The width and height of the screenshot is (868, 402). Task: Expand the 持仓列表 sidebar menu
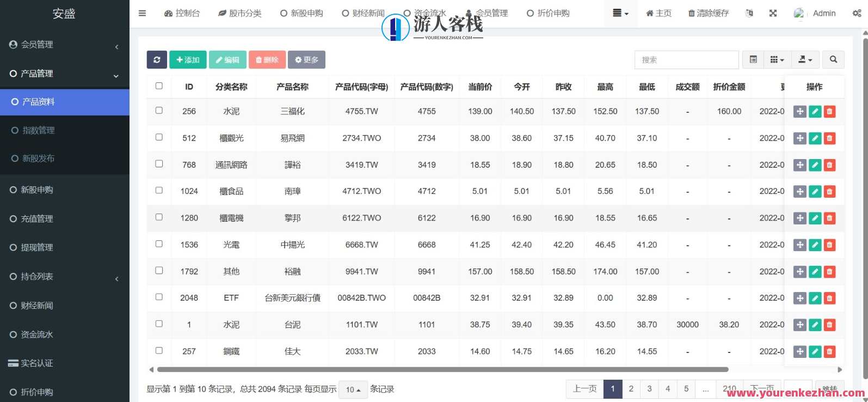tap(65, 277)
